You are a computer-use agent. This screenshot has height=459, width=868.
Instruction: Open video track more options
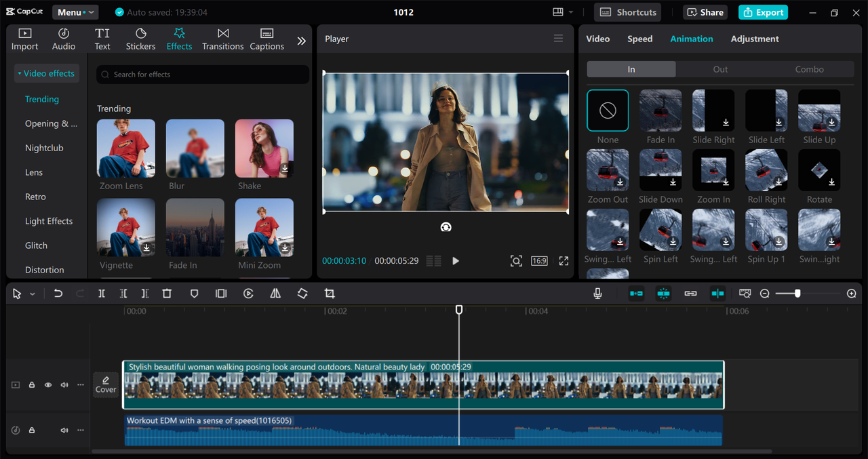coord(81,385)
